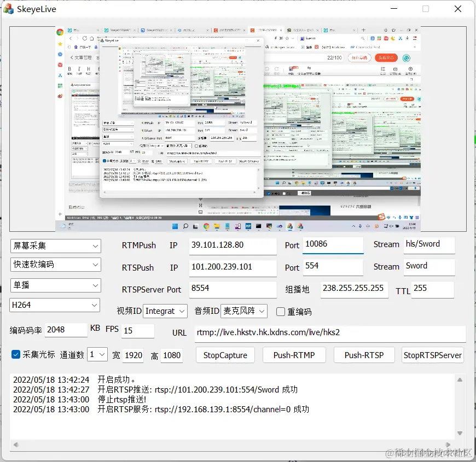Click the SkeyeLive application icon in title bar
Viewport: 476px width, 462px height.
point(9,9)
